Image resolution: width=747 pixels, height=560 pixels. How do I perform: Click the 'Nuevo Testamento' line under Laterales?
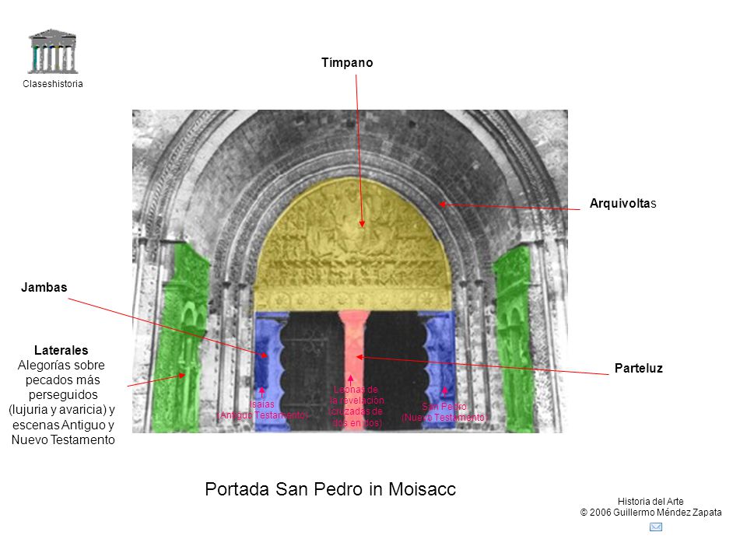(63, 439)
